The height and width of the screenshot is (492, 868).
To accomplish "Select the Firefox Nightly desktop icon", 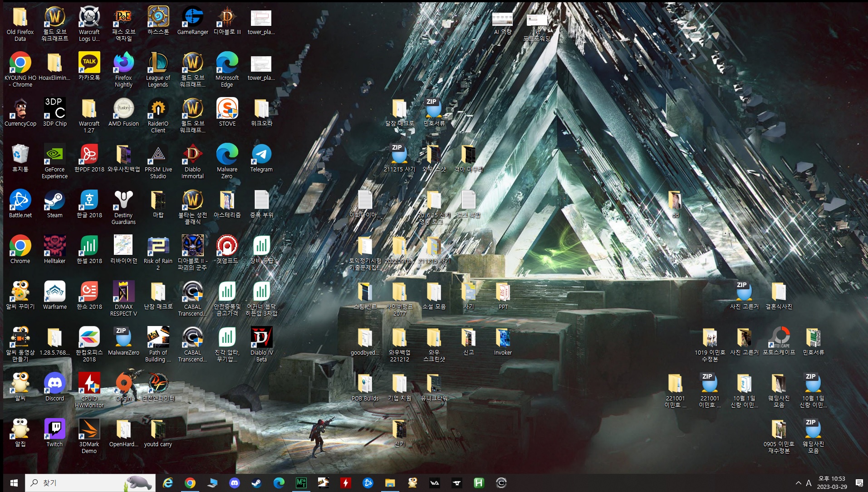I will pyautogui.click(x=123, y=70).
